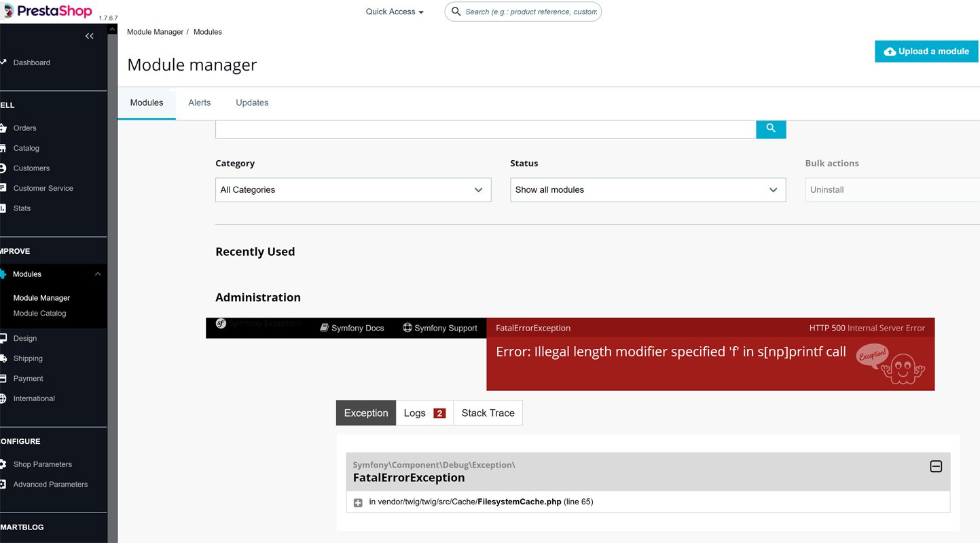The image size is (980, 543).
Task: Collapse the Modules sidebar submenu
Action: (98, 274)
